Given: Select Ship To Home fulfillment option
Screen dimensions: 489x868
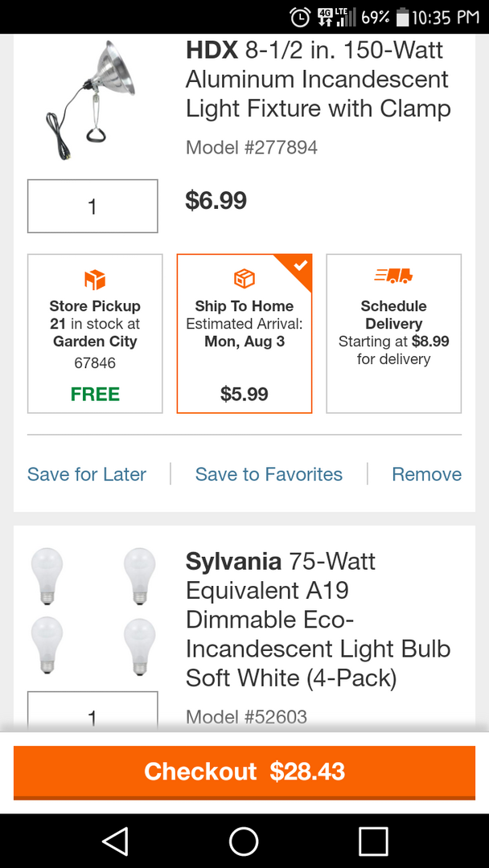Looking at the screenshot, I should pos(244,334).
